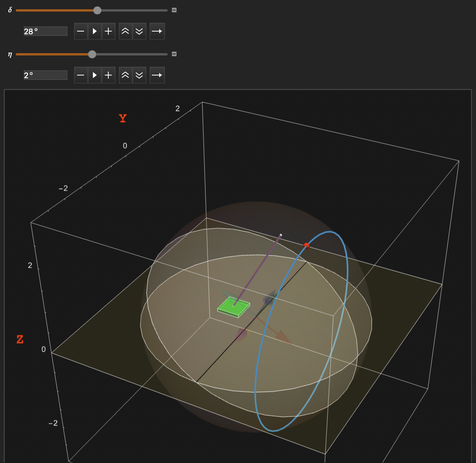
Task: Click the η value field showing 2°
Action: (45, 75)
